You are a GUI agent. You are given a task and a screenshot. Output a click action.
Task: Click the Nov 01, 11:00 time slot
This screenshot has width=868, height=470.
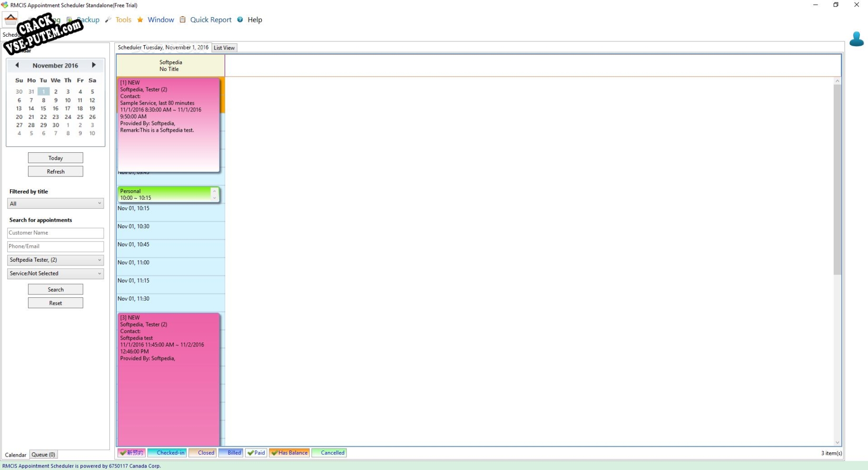170,267
